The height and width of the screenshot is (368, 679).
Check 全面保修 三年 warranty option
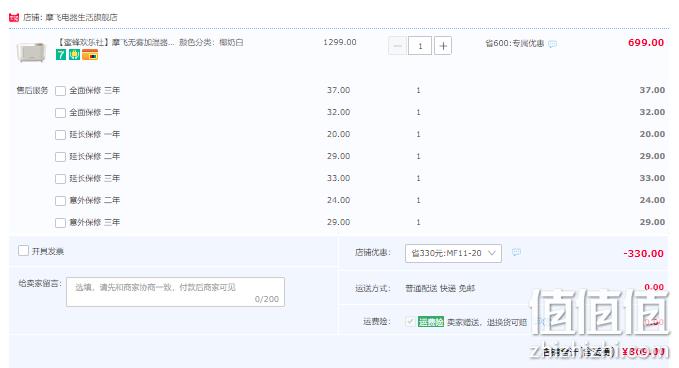[61, 91]
